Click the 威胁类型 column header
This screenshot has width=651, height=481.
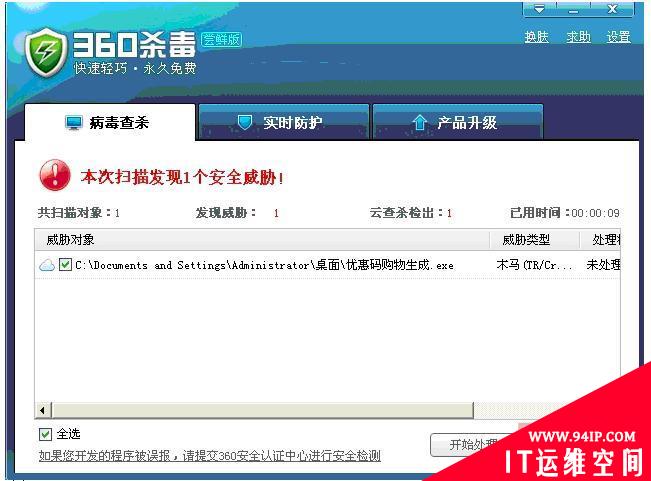click(x=535, y=240)
